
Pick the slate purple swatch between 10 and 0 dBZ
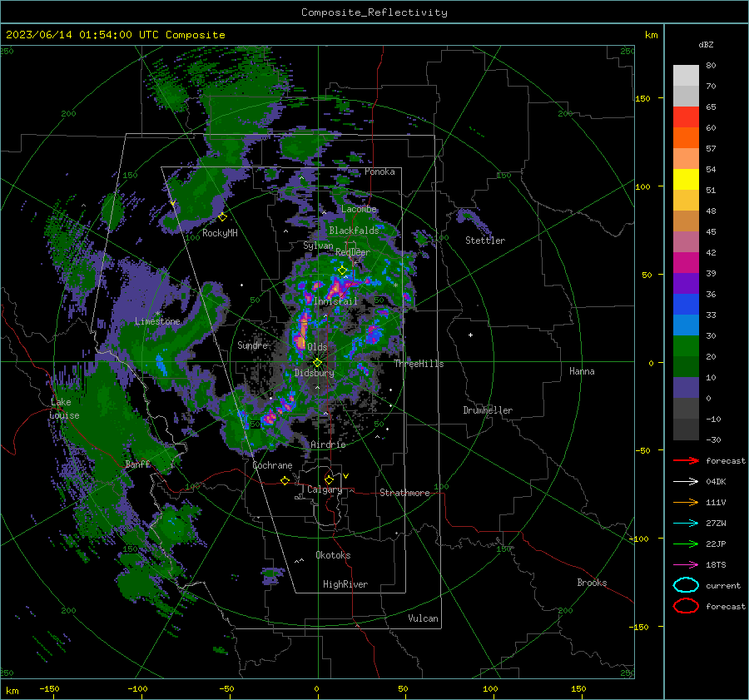click(x=686, y=387)
